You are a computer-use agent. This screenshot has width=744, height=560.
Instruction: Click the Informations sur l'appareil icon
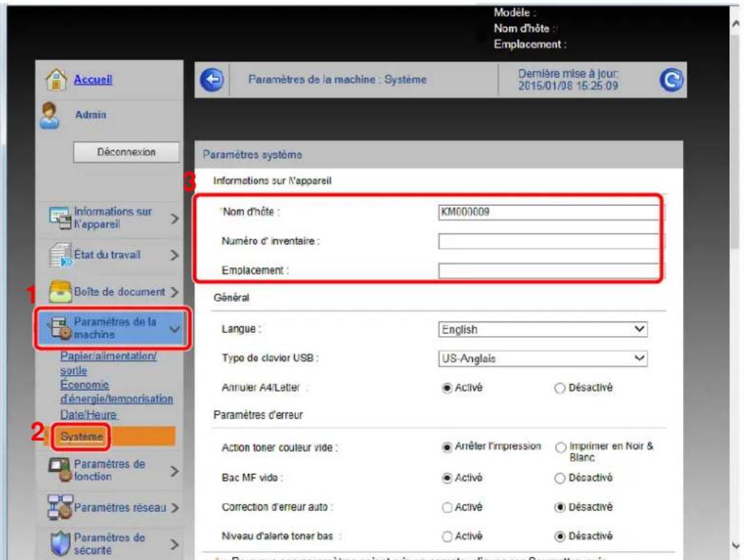click(x=60, y=218)
